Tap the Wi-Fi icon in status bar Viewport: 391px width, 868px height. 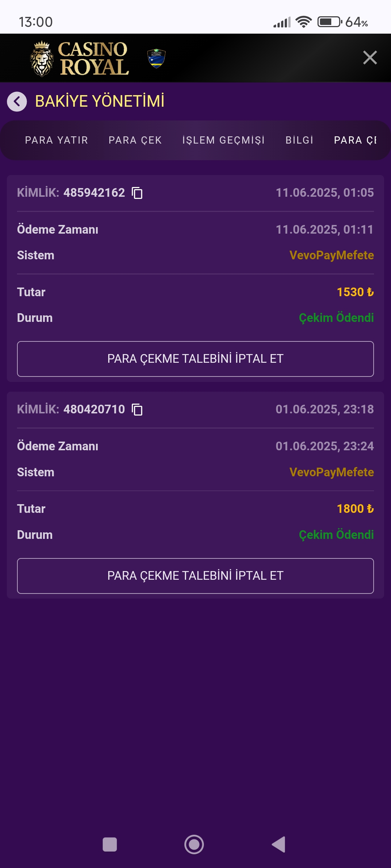[303, 22]
